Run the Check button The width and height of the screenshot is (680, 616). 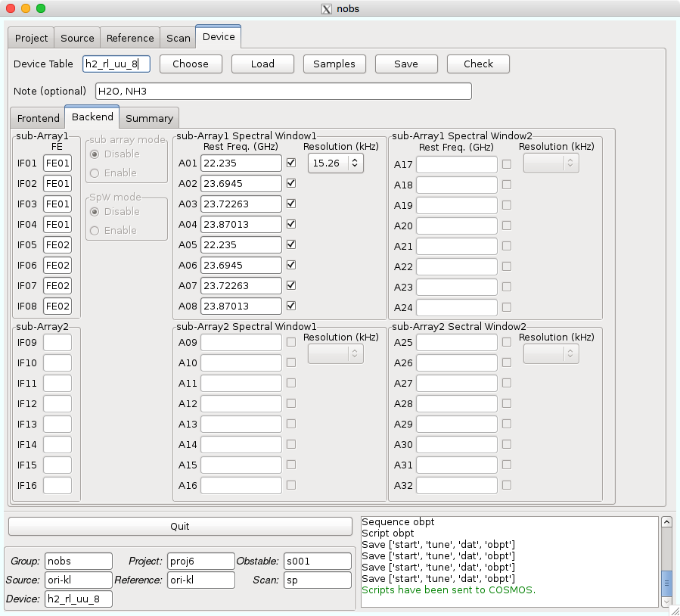(478, 64)
